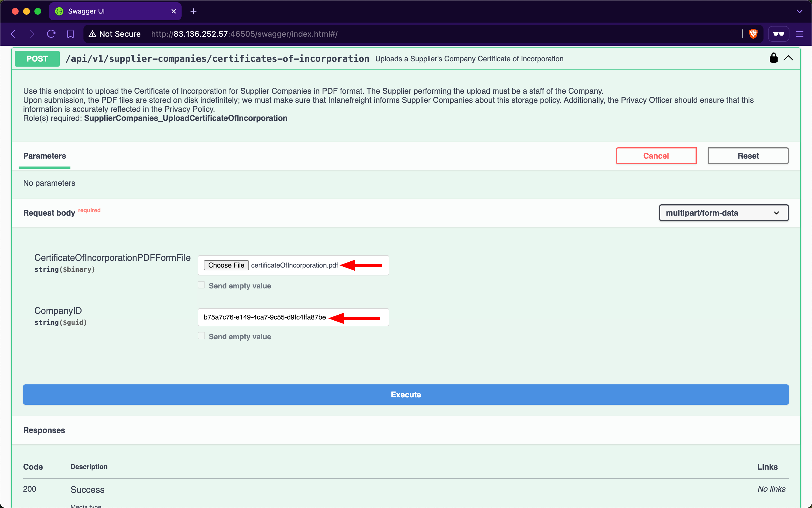Screen dimensions: 812x508
Task: Click the "Success" response description
Action: (88, 490)
